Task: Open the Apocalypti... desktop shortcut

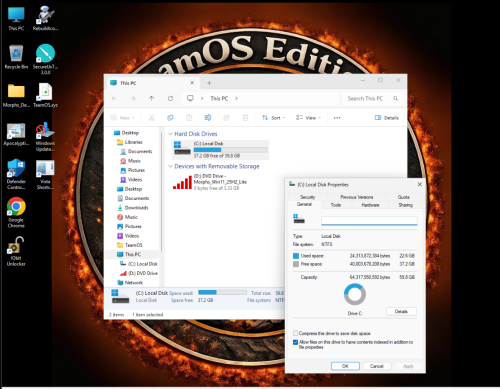Action: point(16,134)
